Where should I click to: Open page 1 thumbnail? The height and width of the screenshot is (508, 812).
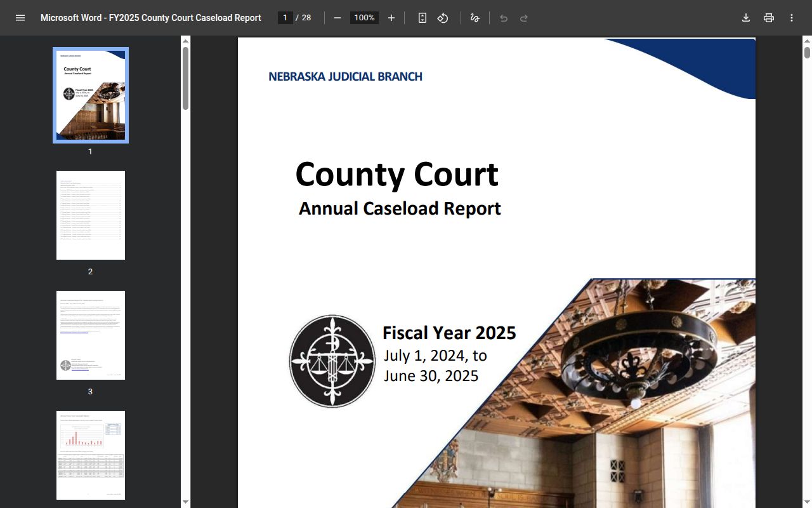pos(91,95)
